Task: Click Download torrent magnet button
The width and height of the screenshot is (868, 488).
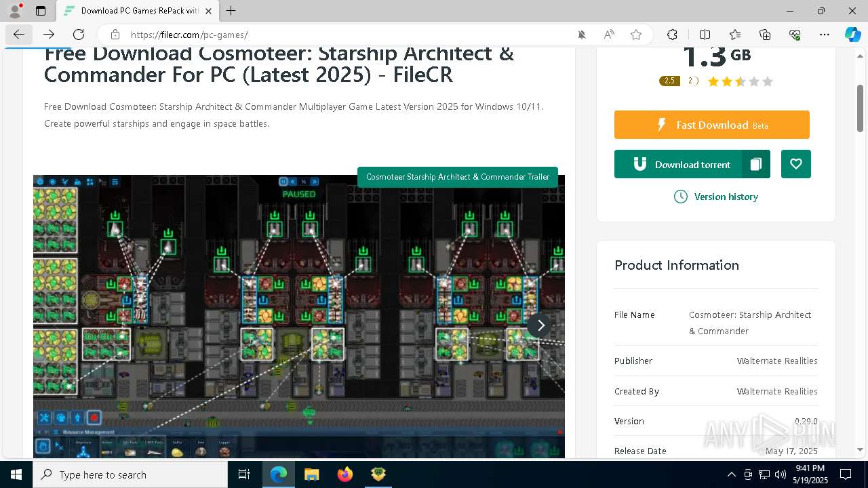Action: click(x=678, y=164)
